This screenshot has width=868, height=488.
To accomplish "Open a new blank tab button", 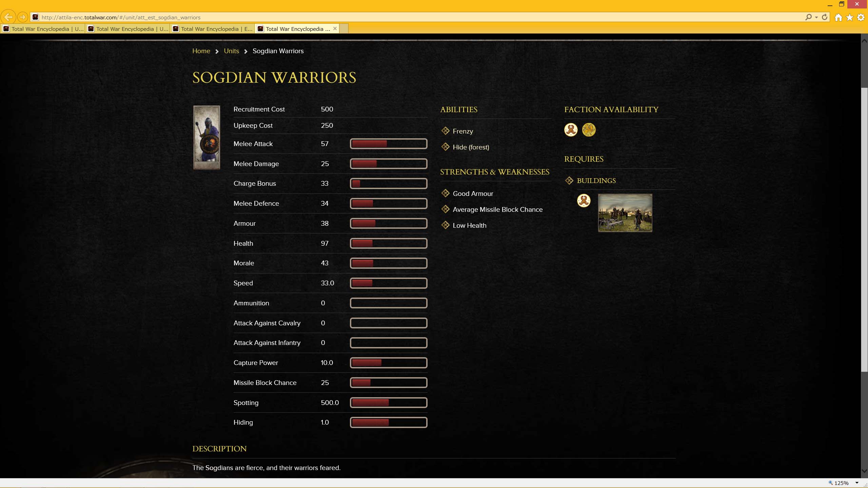I will point(344,29).
